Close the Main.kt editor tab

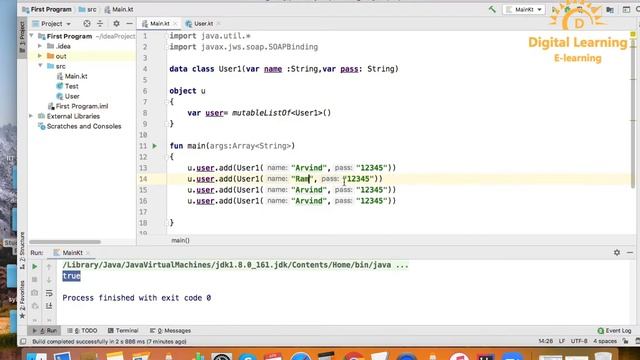click(x=175, y=24)
